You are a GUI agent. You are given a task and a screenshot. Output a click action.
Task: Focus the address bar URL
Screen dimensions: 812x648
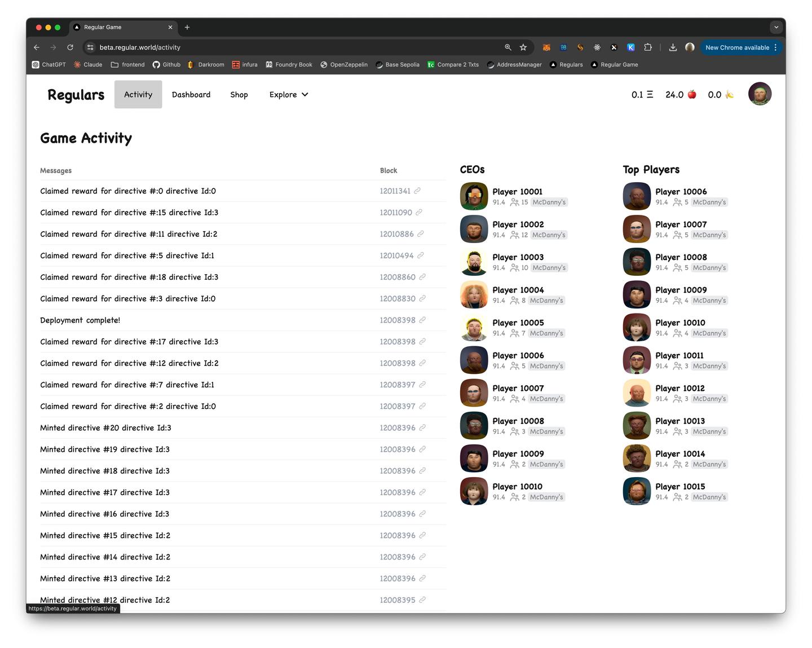click(x=140, y=47)
